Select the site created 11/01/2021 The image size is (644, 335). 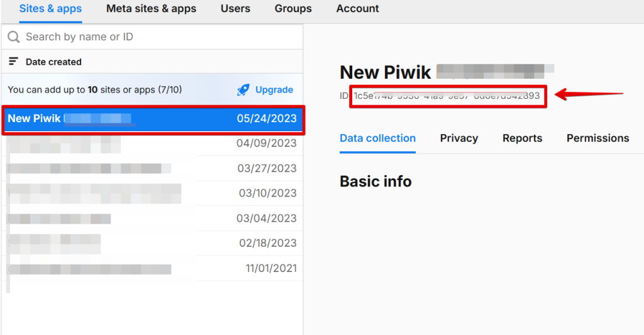152,268
